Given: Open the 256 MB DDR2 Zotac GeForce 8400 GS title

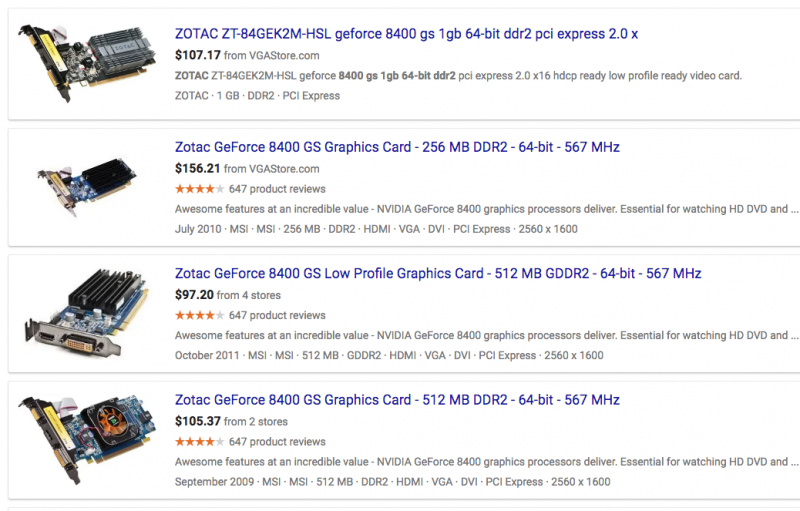Looking at the screenshot, I should coord(397,147).
